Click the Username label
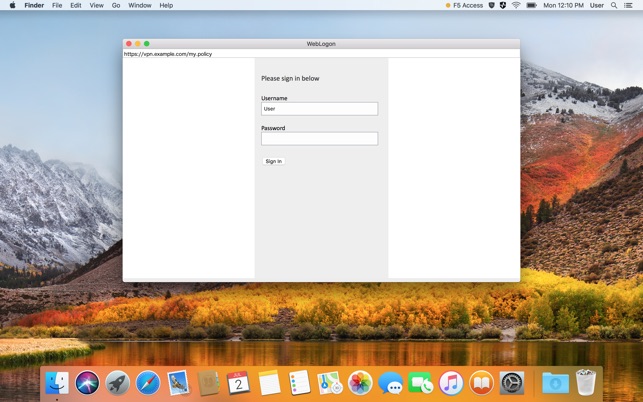 click(x=274, y=98)
